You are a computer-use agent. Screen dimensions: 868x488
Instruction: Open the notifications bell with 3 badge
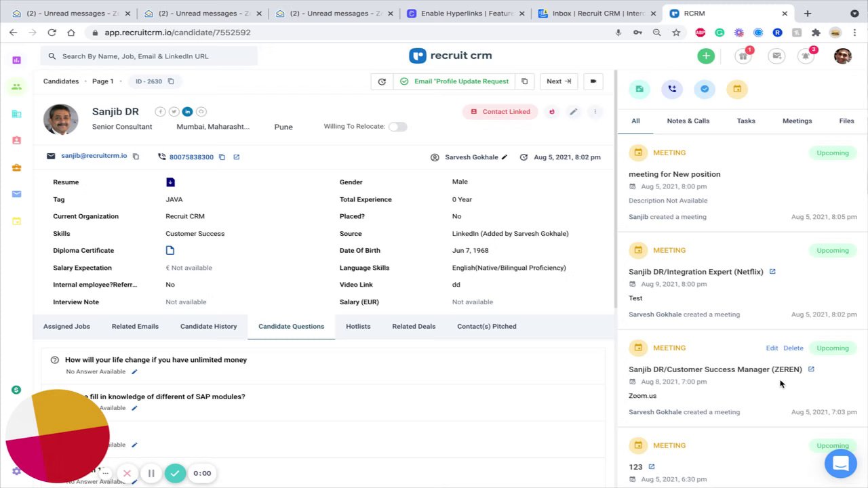point(806,56)
